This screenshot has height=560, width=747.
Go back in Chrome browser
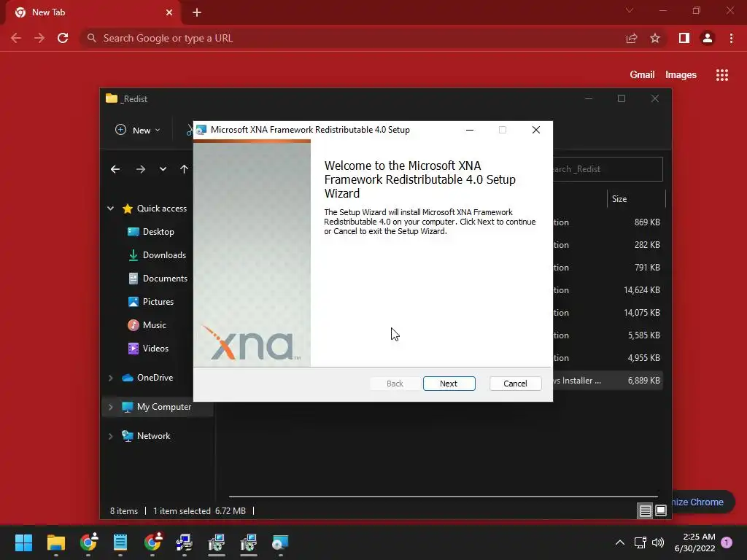16,38
